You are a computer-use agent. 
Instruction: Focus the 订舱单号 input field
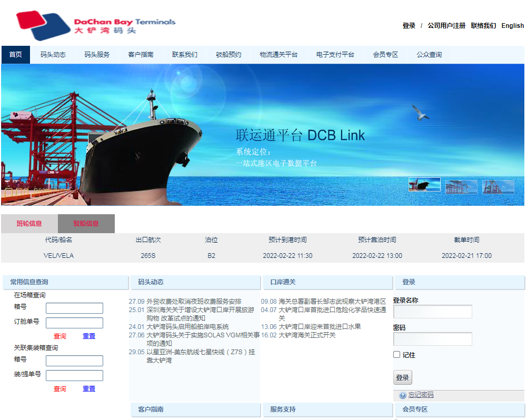[x=74, y=323]
